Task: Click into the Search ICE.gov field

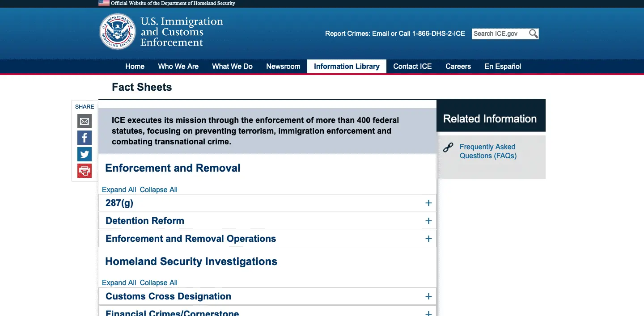Action: (500, 34)
